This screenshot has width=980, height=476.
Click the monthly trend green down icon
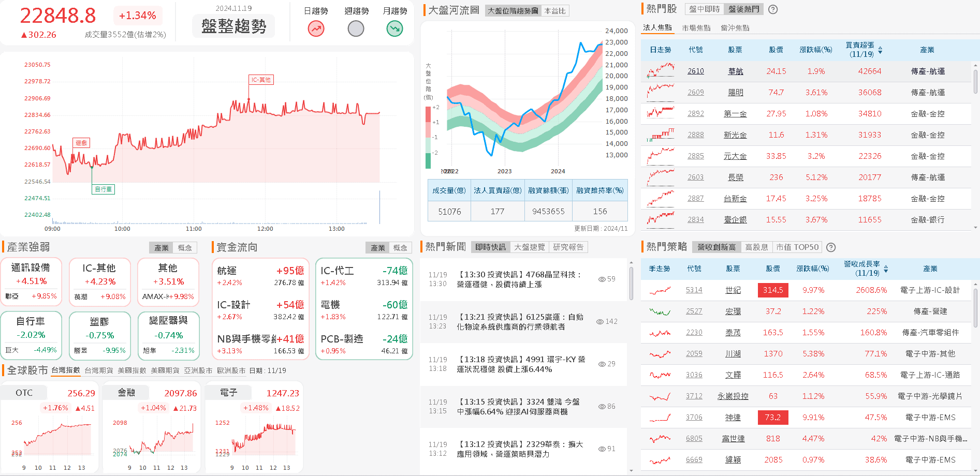pyautogui.click(x=394, y=28)
